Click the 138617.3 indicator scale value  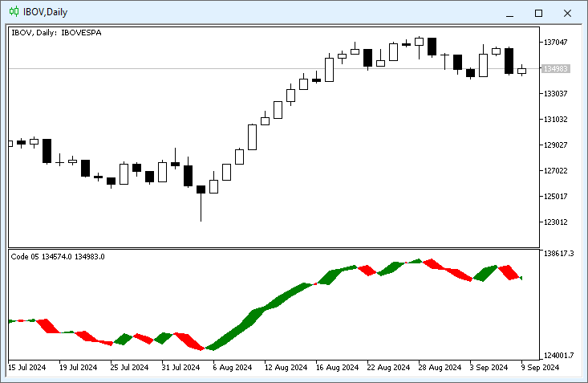point(559,254)
